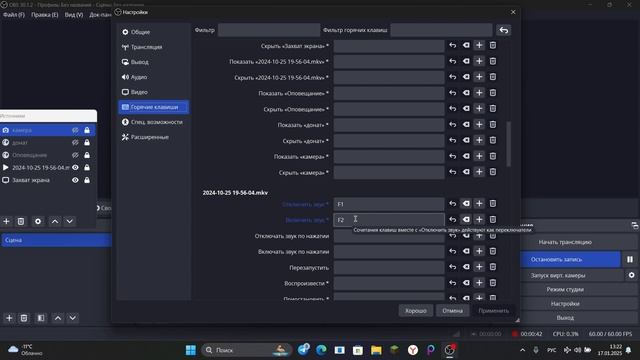This screenshot has height=360, width=640.
Task: Add hotkey for Перезапустить
Action: (x=479, y=267)
